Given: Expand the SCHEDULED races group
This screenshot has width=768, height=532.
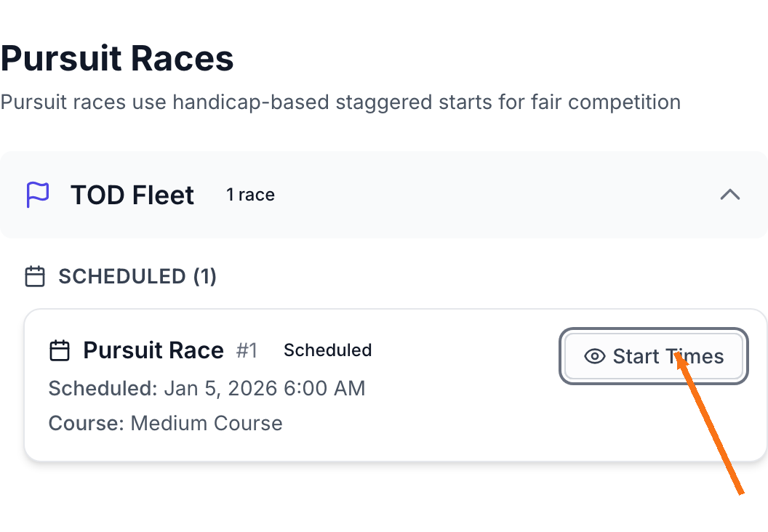Looking at the screenshot, I should click(x=137, y=276).
